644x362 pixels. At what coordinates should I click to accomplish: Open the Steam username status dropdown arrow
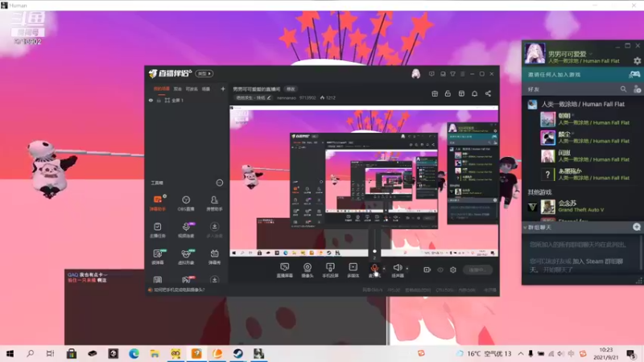[591, 54]
